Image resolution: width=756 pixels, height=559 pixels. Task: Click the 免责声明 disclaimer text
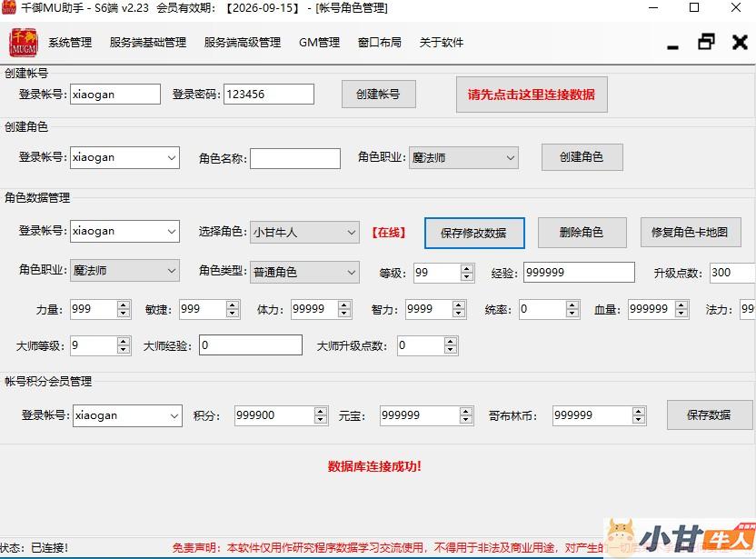pyautogui.click(x=388, y=548)
